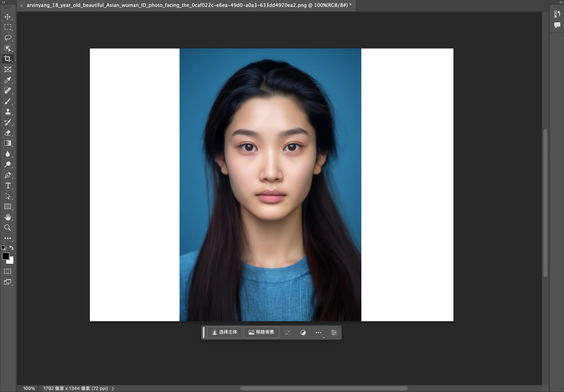The width and height of the screenshot is (564, 392).
Task: Click the foreground color swatch
Action: tap(6, 256)
